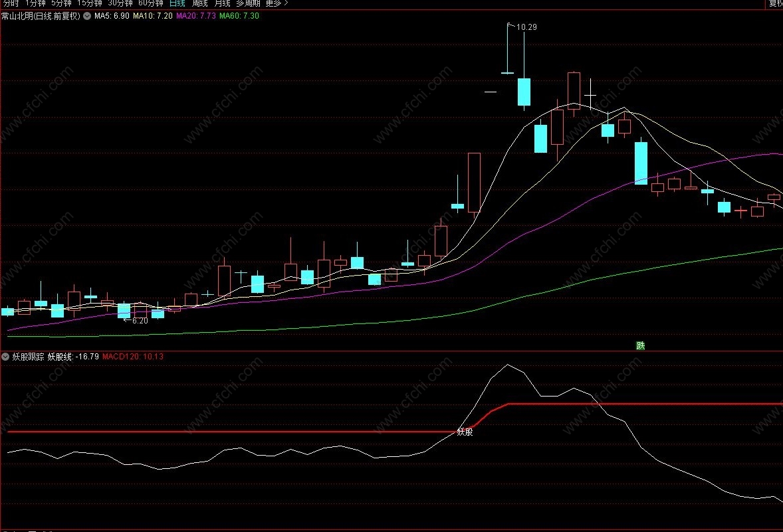783x532 pixels.
Task: Select the 5分钟 period tab
Action: 61,3
